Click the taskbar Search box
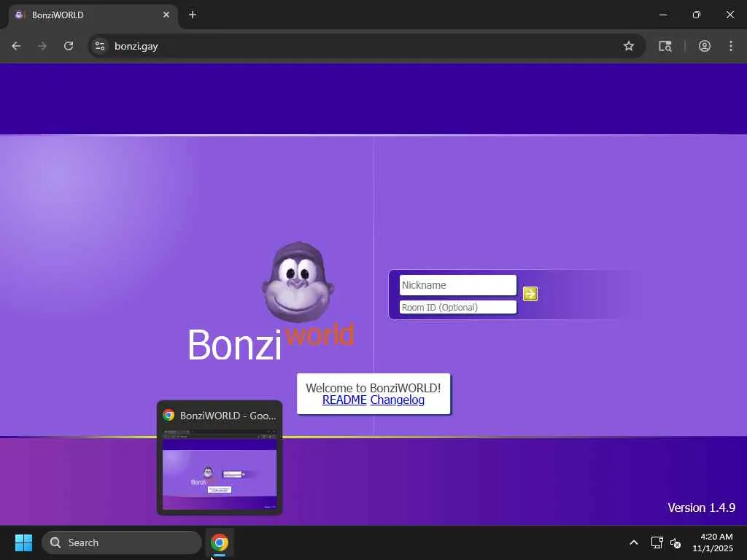The height and width of the screenshot is (560, 747). pos(122,542)
